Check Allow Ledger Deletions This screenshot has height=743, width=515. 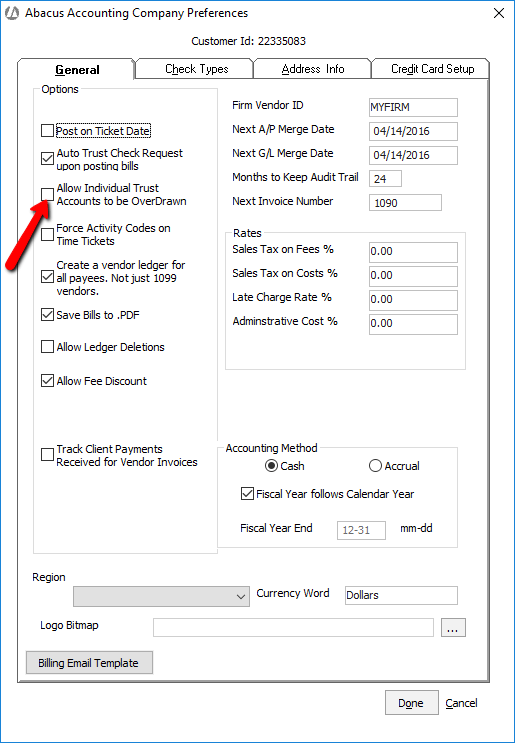(x=47, y=347)
